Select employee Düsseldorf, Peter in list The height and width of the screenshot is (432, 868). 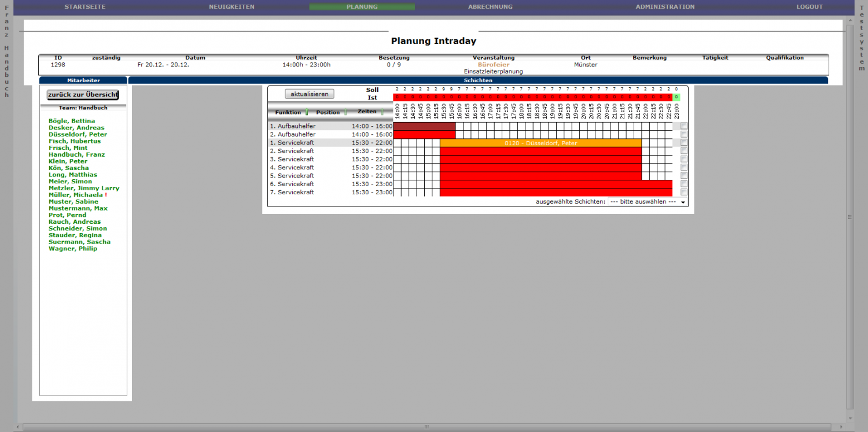pyautogui.click(x=78, y=135)
